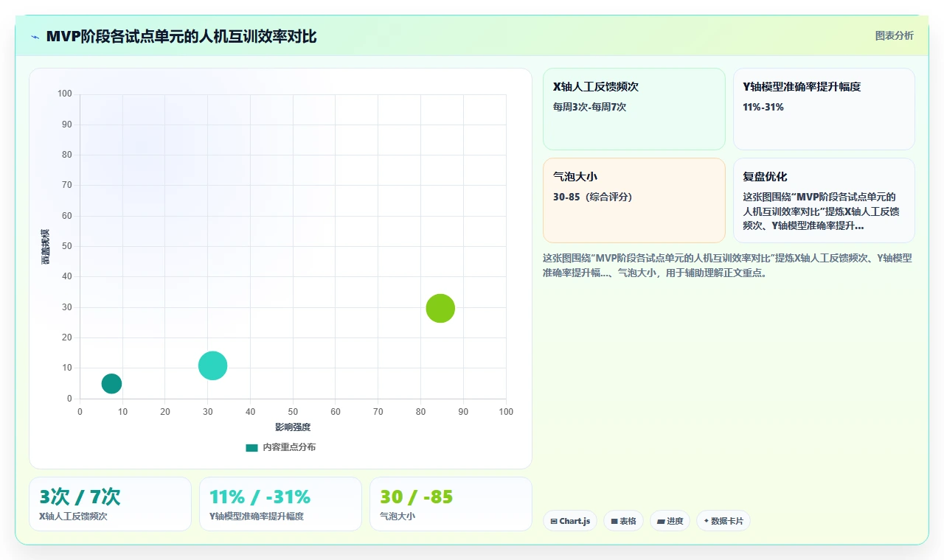944x560 pixels.
Task: Click the 3次 / 7次 stat card
Action: [110, 504]
